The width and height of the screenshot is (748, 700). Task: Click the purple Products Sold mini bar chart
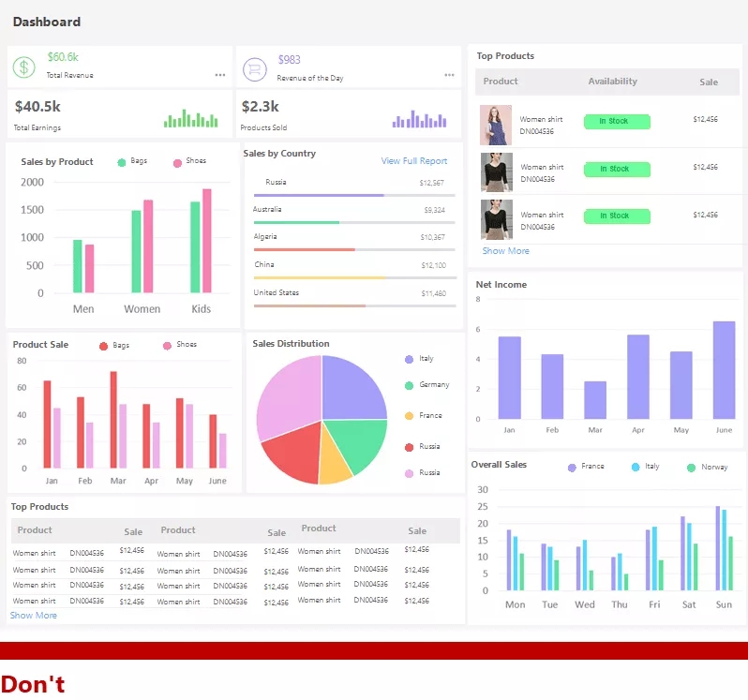(419, 119)
